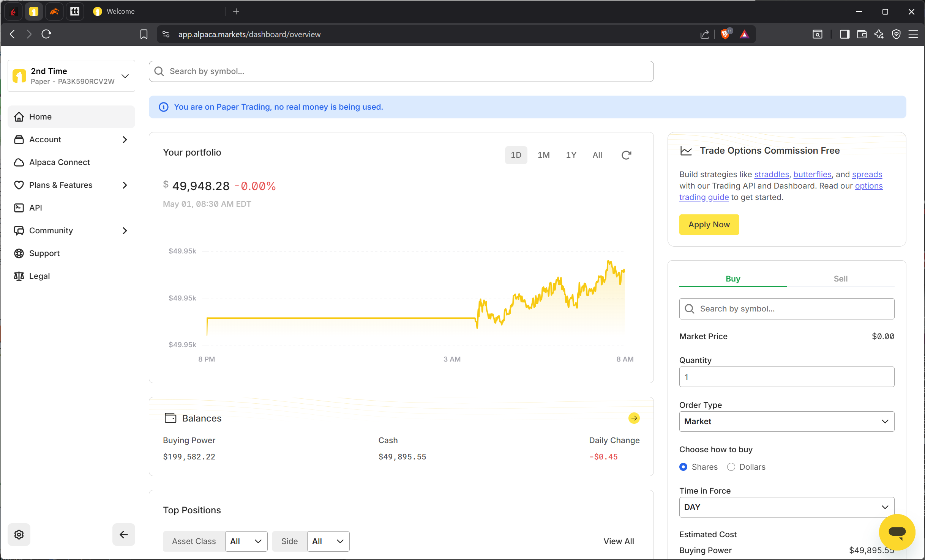This screenshot has width=925, height=560.
Task: Go to Home in the sidebar
Action: tap(71, 117)
